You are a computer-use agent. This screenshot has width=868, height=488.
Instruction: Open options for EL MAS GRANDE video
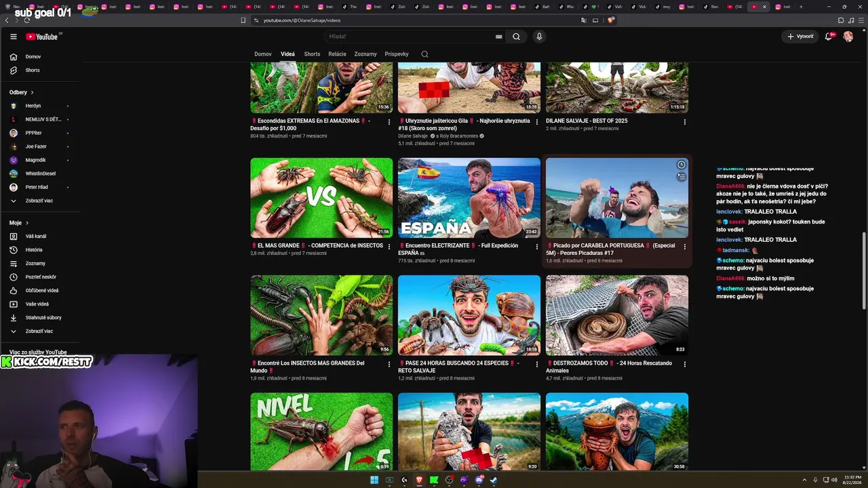pyautogui.click(x=389, y=247)
